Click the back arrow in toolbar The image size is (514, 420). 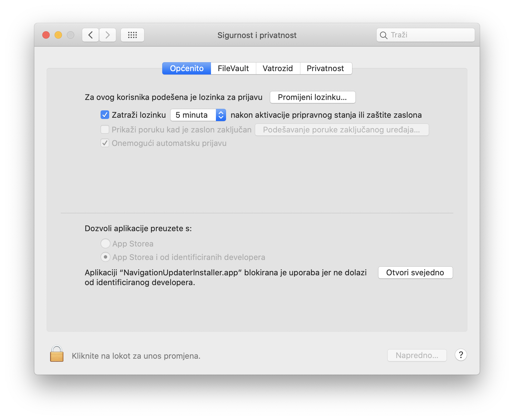click(x=90, y=35)
